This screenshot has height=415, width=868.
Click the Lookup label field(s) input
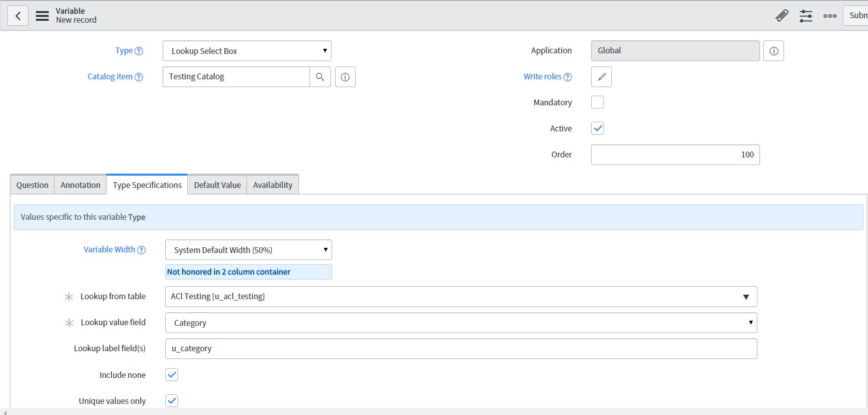point(461,349)
